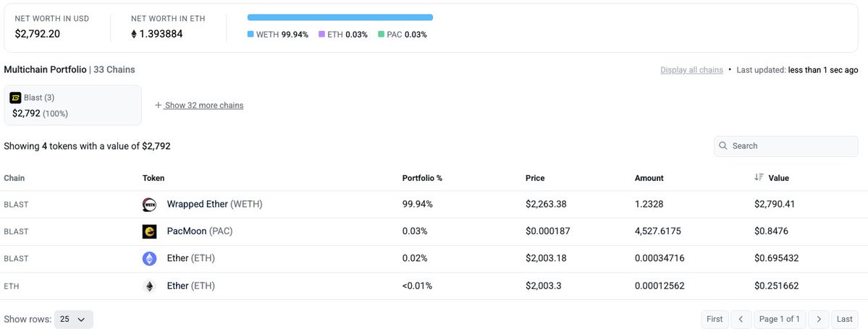Screen dimensions: 868x334
Task: Click the WETH 99.94% legend label
Action: click(x=282, y=34)
